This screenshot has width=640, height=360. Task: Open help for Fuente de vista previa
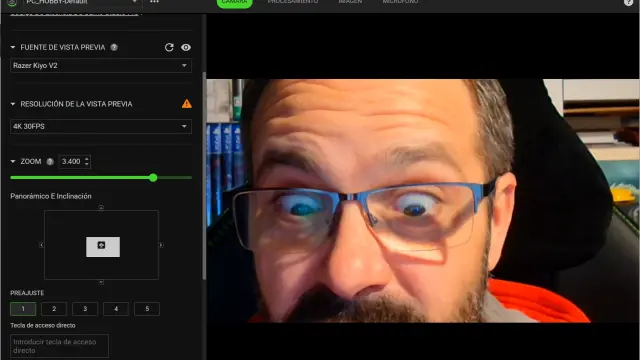114,47
